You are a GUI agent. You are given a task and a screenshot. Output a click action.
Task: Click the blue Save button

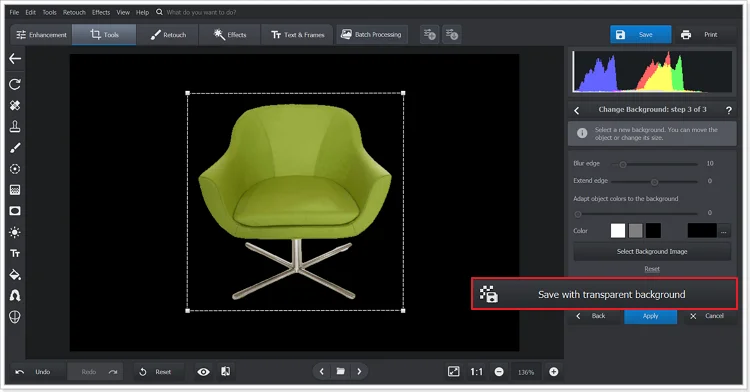point(640,34)
